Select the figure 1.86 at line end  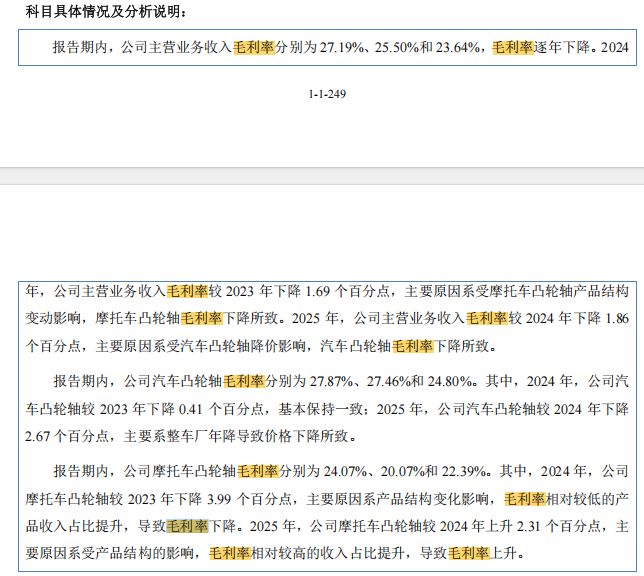[617, 318]
